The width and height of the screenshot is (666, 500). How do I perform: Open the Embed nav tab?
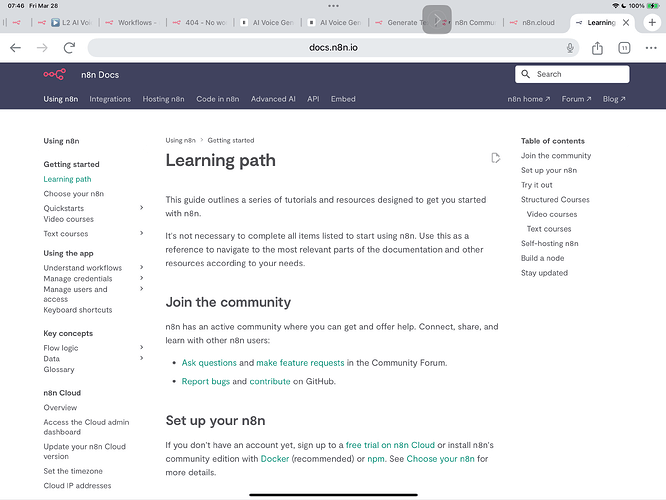(x=343, y=99)
